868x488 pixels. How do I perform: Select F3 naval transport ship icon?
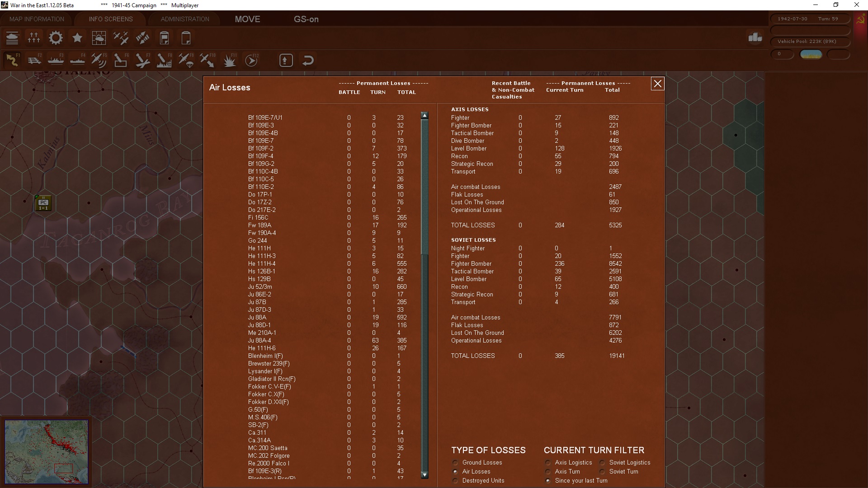56,60
